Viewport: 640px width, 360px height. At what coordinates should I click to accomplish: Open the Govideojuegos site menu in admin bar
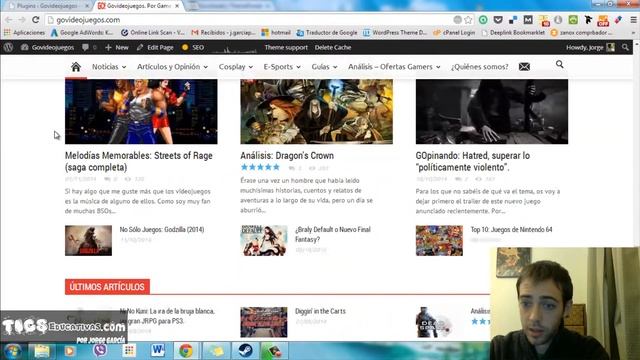click(x=47, y=47)
